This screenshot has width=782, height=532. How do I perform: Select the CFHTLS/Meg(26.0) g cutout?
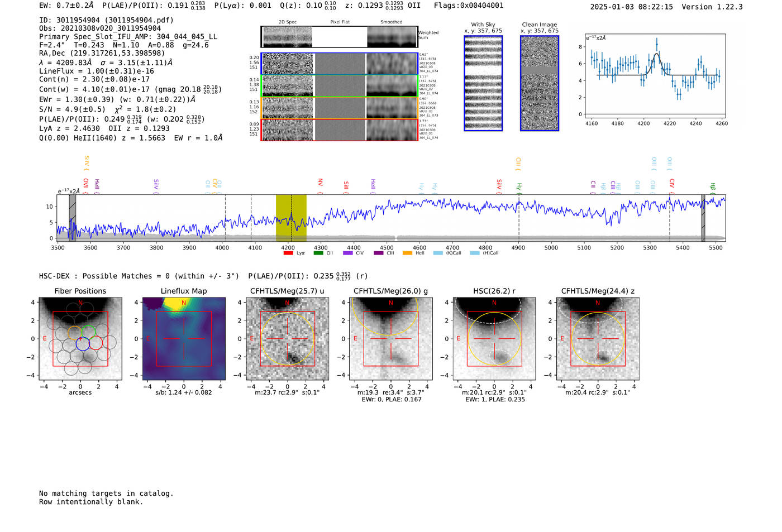coord(391,339)
